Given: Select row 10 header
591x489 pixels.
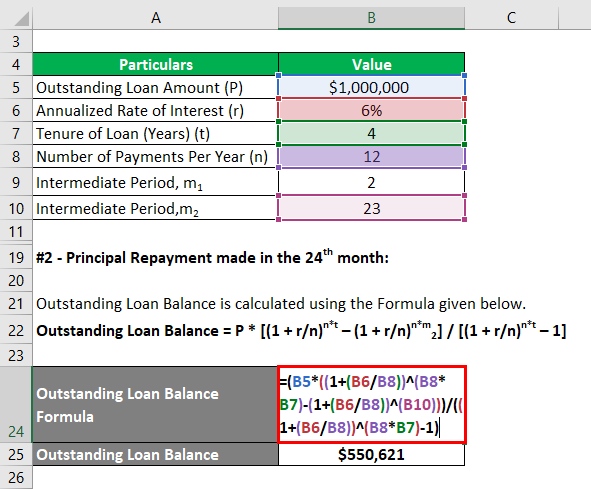Looking at the screenshot, I should (16, 208).
